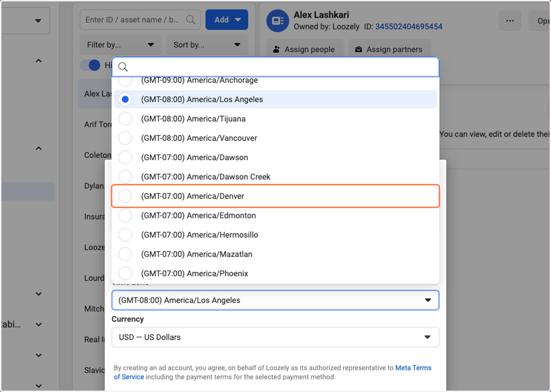
Task: Click the Alex Lashkari ad account avatar icon
Action: click(x=277, y=21)
